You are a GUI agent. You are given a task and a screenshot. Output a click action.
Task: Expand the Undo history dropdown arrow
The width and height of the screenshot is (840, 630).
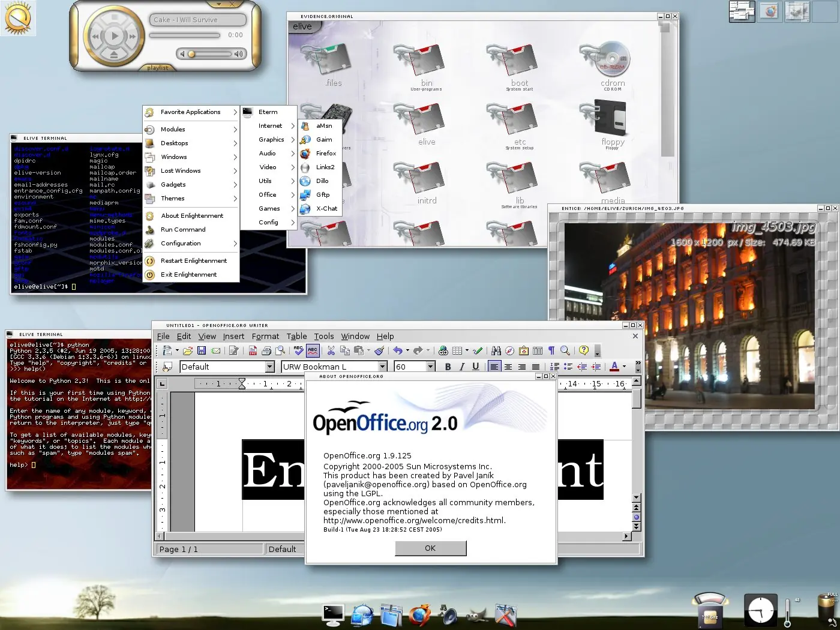click(x=407, y=350)
